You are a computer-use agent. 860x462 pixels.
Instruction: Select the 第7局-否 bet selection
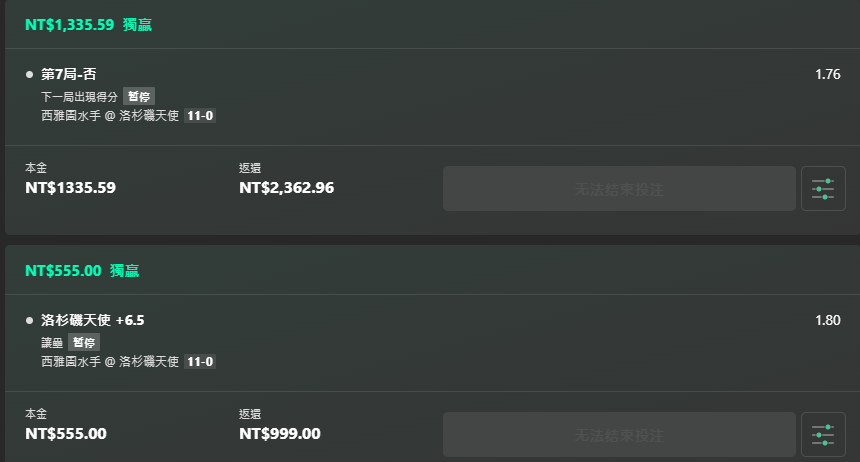pos(69,74)
